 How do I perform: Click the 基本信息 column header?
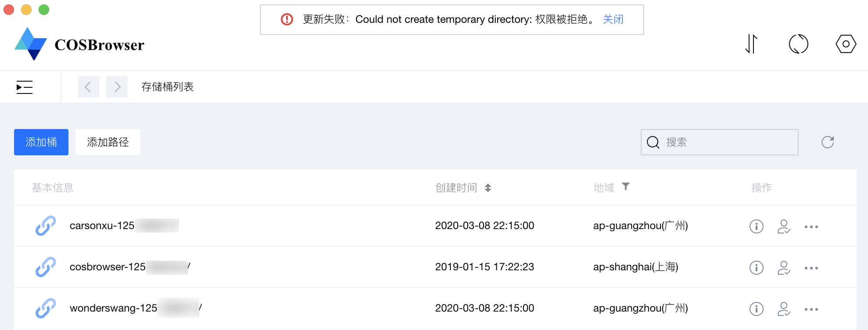click(x=53, y=188)
